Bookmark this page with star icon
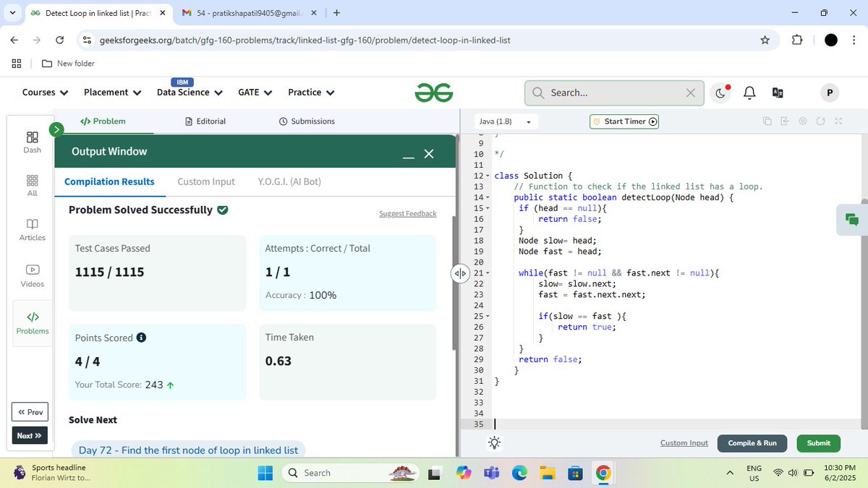 [765, 40]
